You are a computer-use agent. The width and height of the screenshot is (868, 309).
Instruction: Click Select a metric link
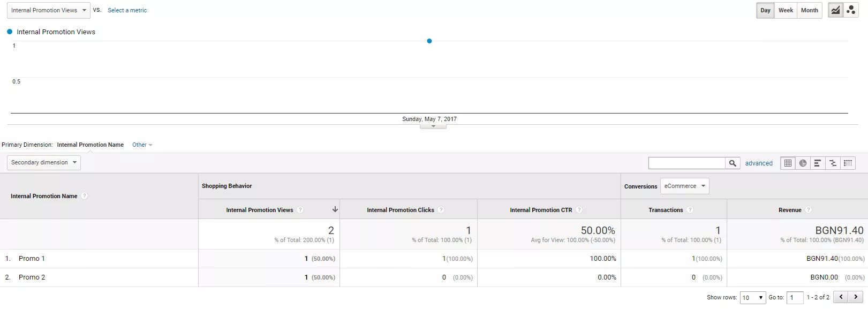[x=127, y=10]
